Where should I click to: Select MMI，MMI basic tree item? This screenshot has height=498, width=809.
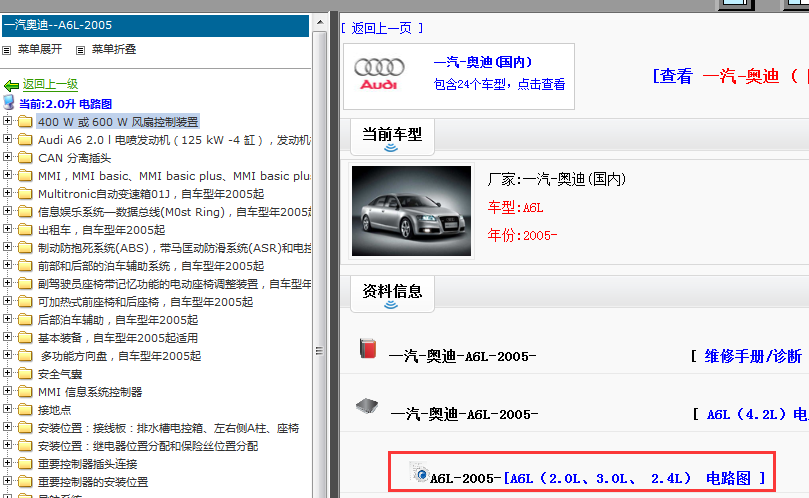click(x=174, y=176)
